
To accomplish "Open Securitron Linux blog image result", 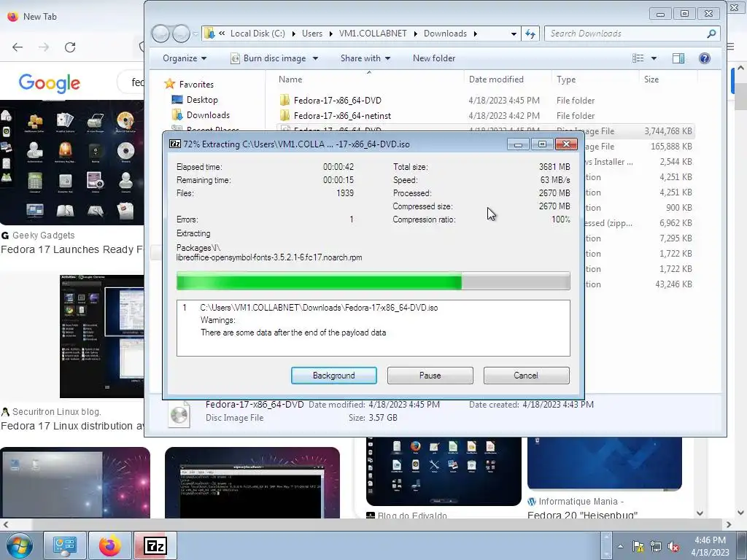I will click(x=101, y=336).
